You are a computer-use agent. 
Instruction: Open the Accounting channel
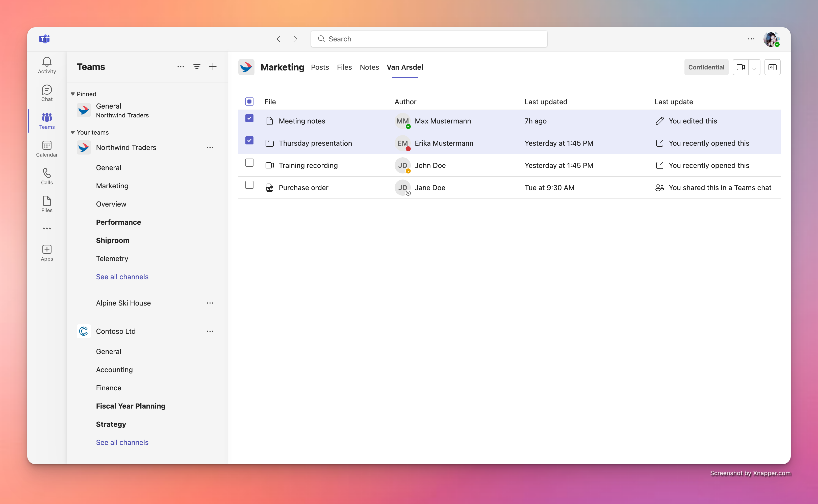click(114, 370)
